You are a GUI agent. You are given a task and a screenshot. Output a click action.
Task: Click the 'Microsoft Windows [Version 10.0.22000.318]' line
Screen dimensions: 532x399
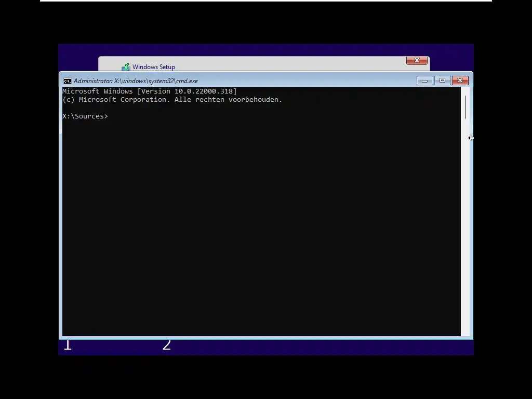tap(150, 91)
